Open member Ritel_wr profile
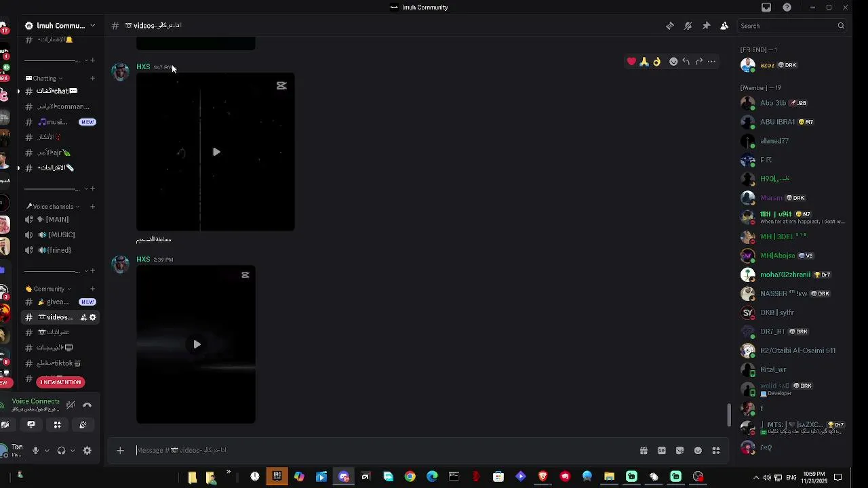 (x=792, y=369)
